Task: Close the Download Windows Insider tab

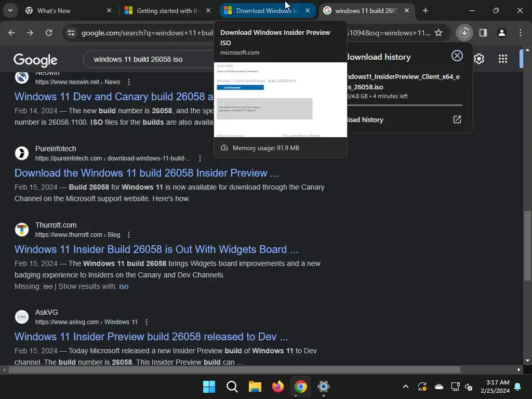Action: click(x=308, y=11)
